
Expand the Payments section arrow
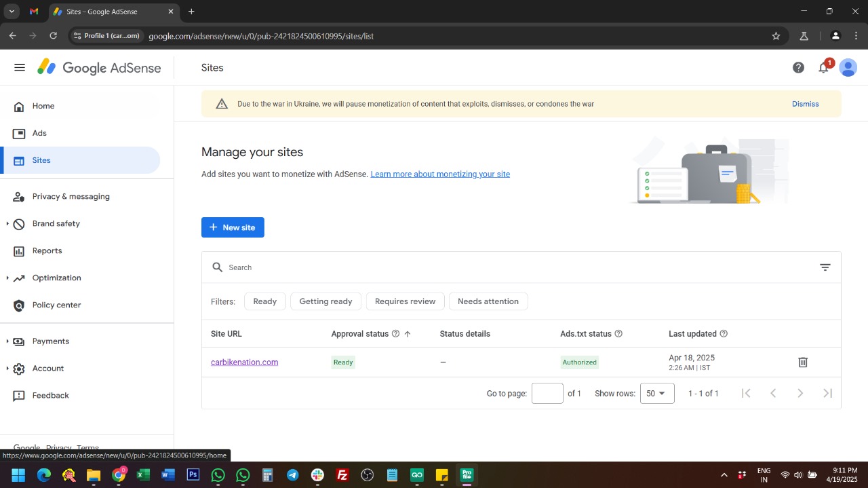pos(7,341)
